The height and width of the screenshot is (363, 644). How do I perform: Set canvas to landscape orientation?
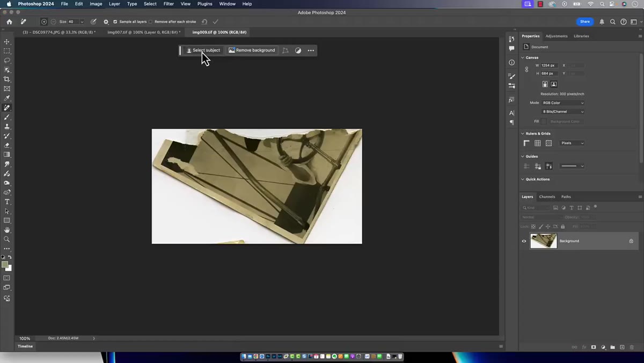[554, 84]
